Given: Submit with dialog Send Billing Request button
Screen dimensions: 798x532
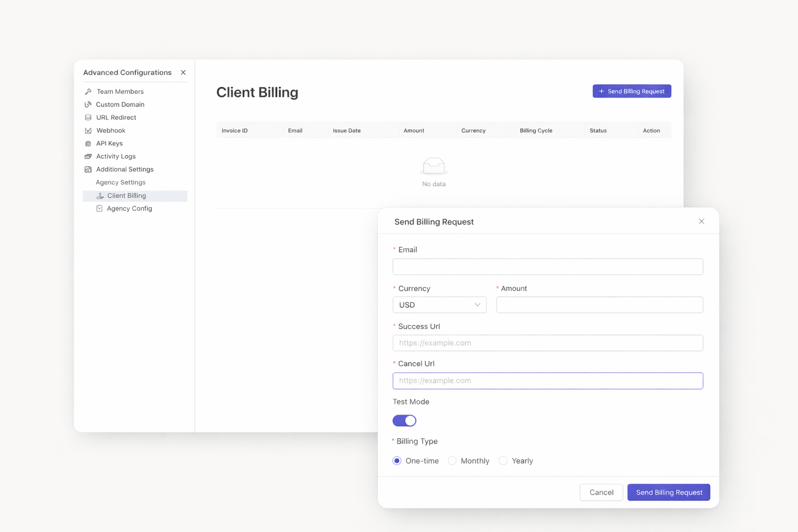Looking at the screenshot, I should [x=669, y=492].
